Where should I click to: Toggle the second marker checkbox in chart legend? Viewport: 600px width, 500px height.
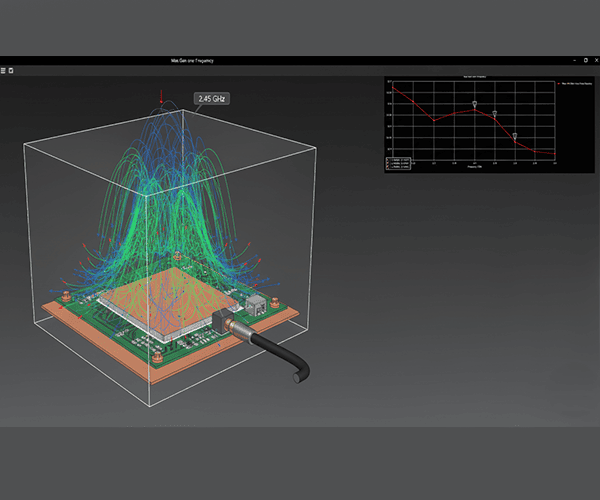click(x=390, y=164)
